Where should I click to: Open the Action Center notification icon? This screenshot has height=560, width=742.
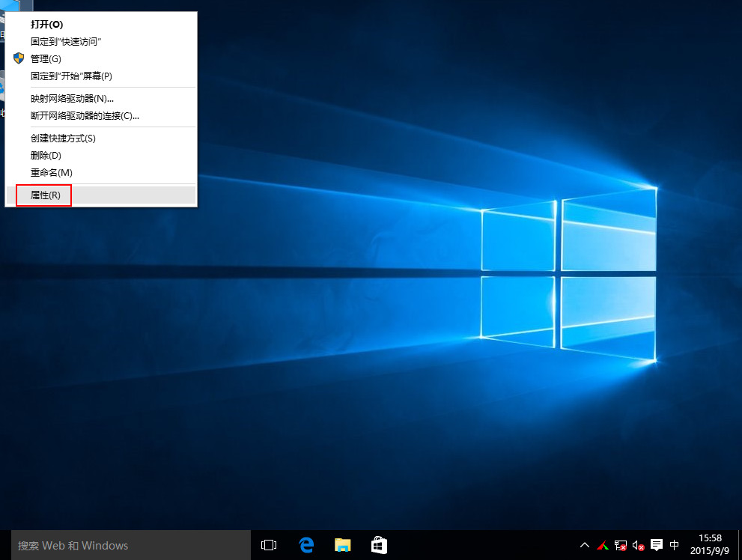coord(657,545)
